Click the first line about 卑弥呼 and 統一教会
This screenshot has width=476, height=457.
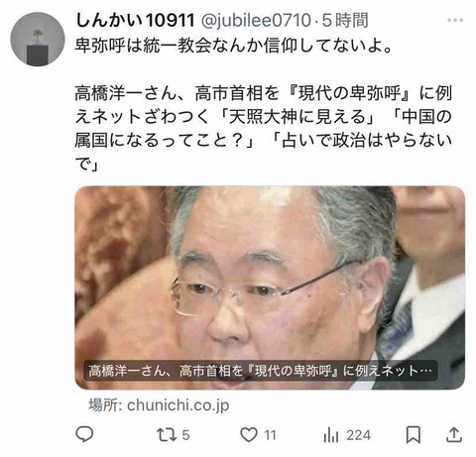pos(233,46)
